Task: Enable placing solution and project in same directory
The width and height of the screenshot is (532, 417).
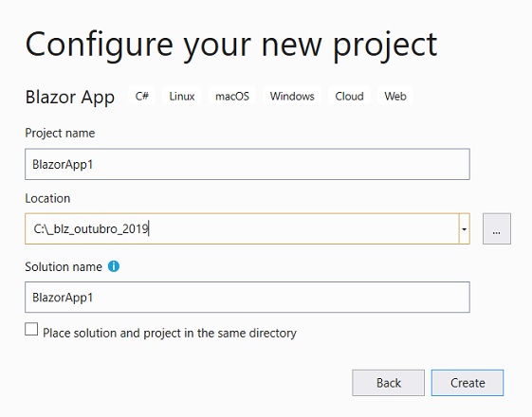Action: click(31, 329)
